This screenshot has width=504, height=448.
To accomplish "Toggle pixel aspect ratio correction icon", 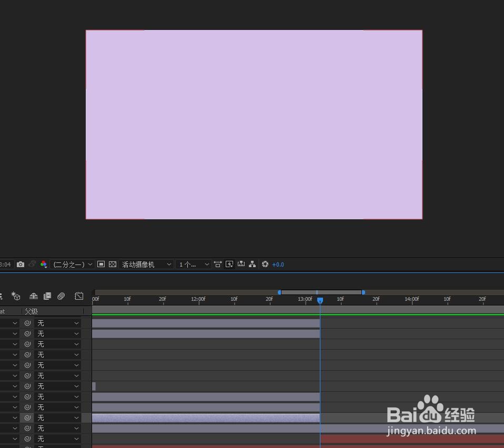I will (218, 264).
